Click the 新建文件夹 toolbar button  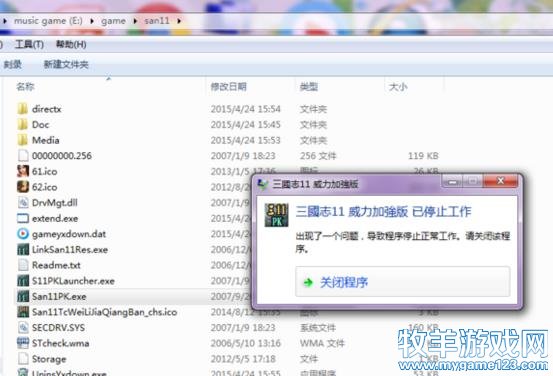(66, 65)
